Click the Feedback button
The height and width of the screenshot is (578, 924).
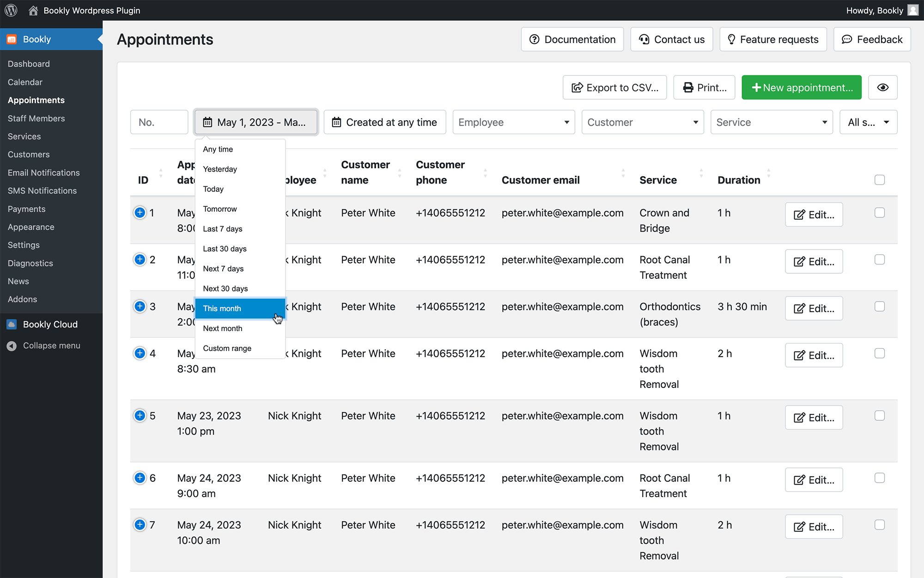tap(872, 39)
